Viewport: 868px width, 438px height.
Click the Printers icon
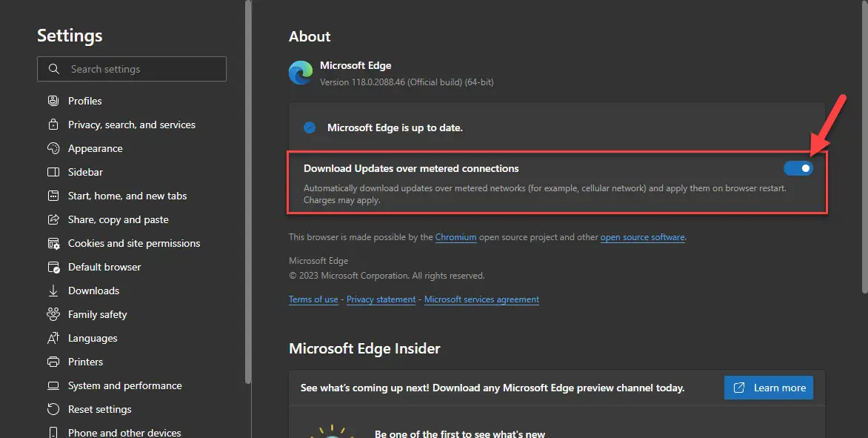pyautogui.click(x=53, y=362)
